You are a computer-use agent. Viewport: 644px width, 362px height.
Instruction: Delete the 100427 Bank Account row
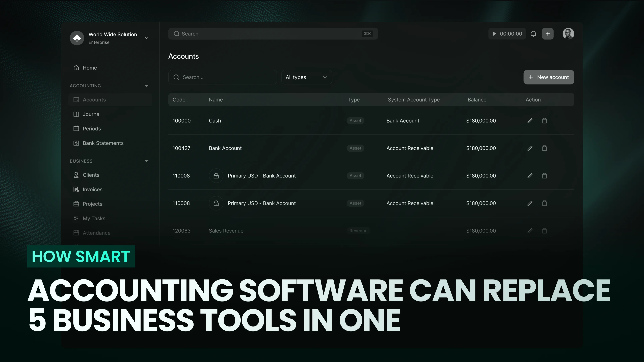click(x=544, y=148)
